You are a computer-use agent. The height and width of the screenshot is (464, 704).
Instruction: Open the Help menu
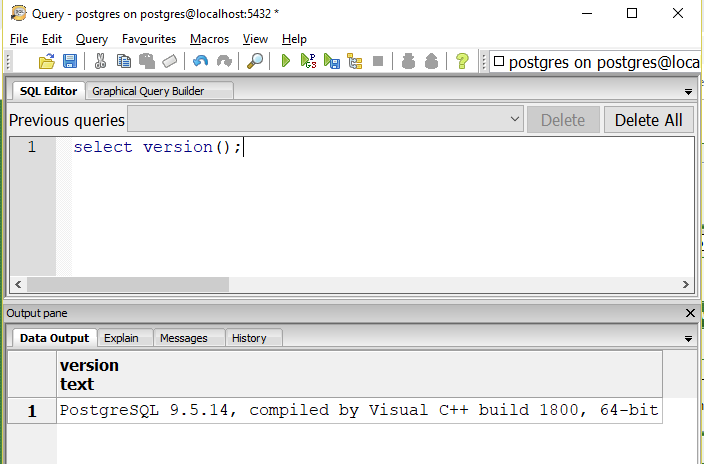(x=294, y=39)
